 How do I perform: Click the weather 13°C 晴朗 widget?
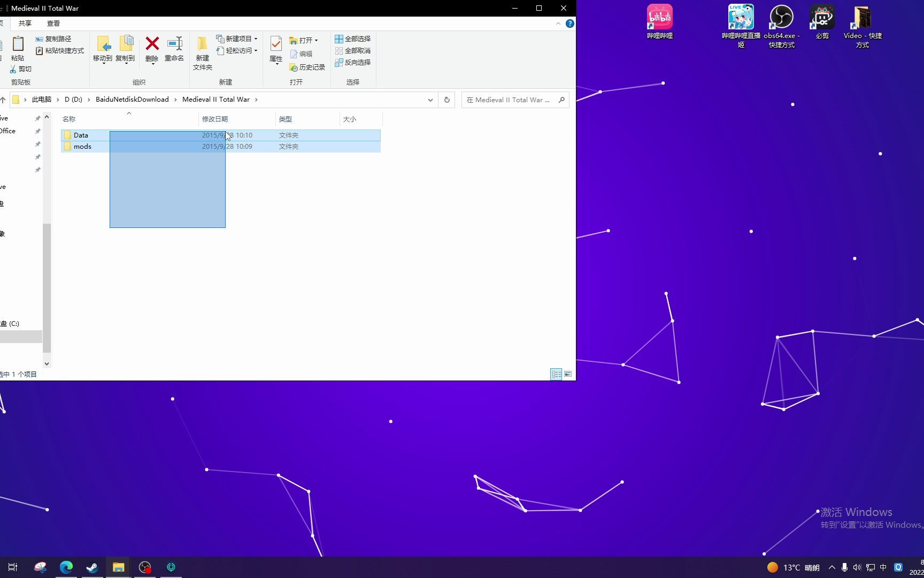click(x=794, y=567)
